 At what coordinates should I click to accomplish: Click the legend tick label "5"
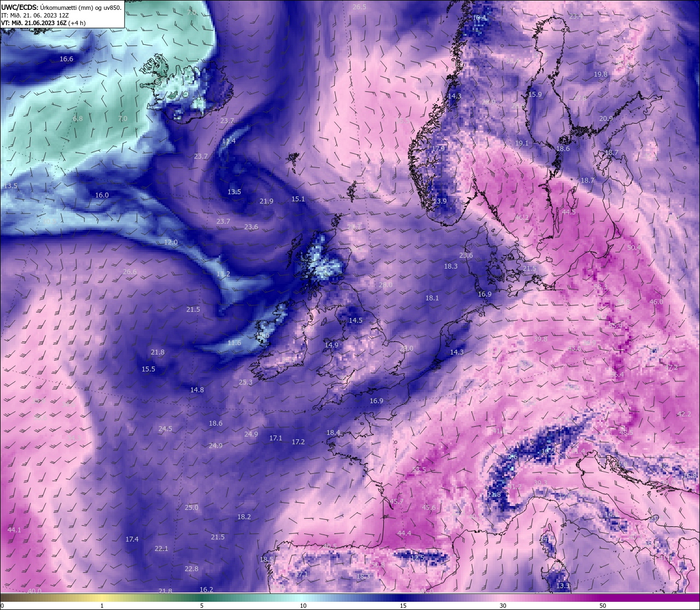click(x=202, y=606)
